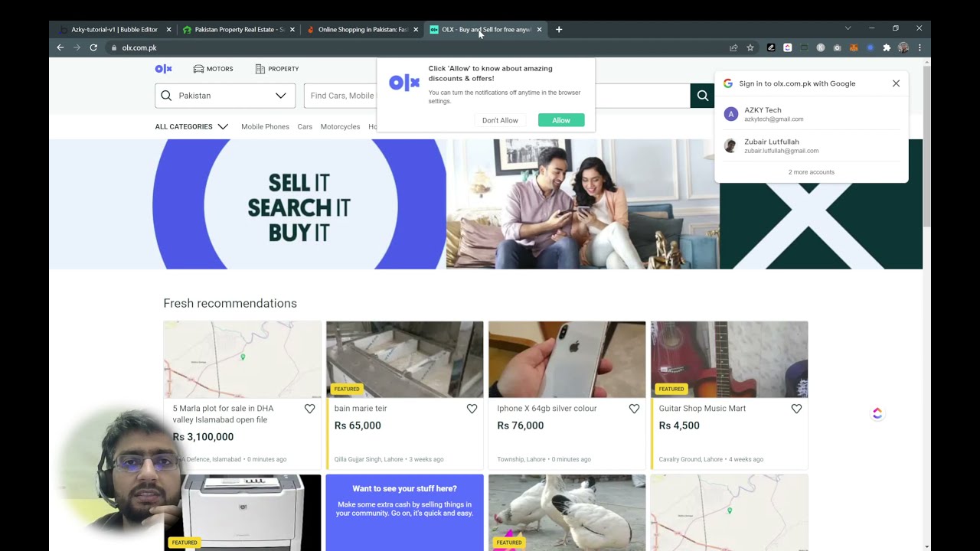Close the Google sign-in popup
Image resolution: width=980 pixels, height=551 pixels.
point(896,83)
